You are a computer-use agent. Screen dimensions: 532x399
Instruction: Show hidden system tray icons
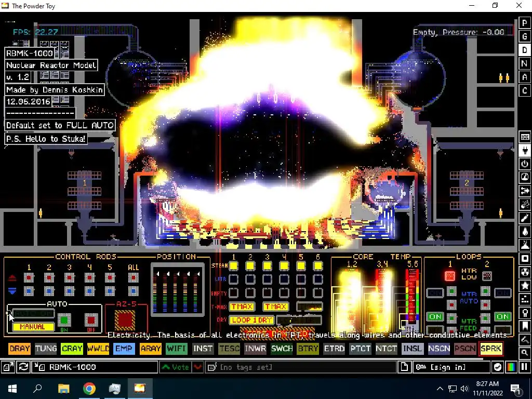(x=440, y=389)
